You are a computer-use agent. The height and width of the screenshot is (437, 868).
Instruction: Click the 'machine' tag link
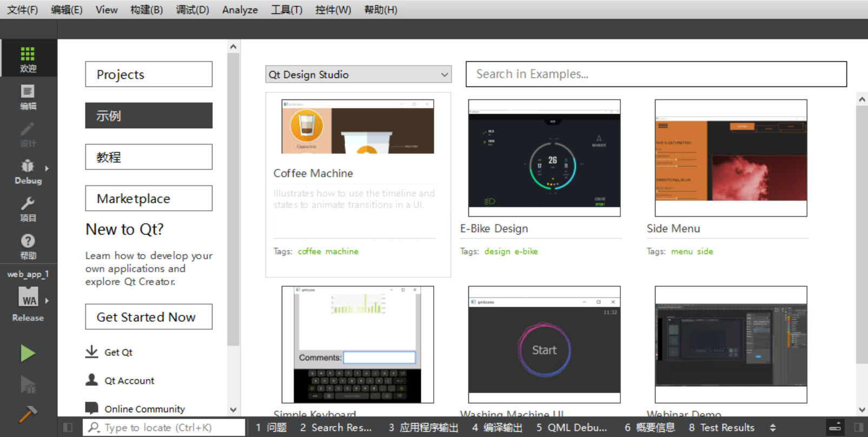[342, 251]
